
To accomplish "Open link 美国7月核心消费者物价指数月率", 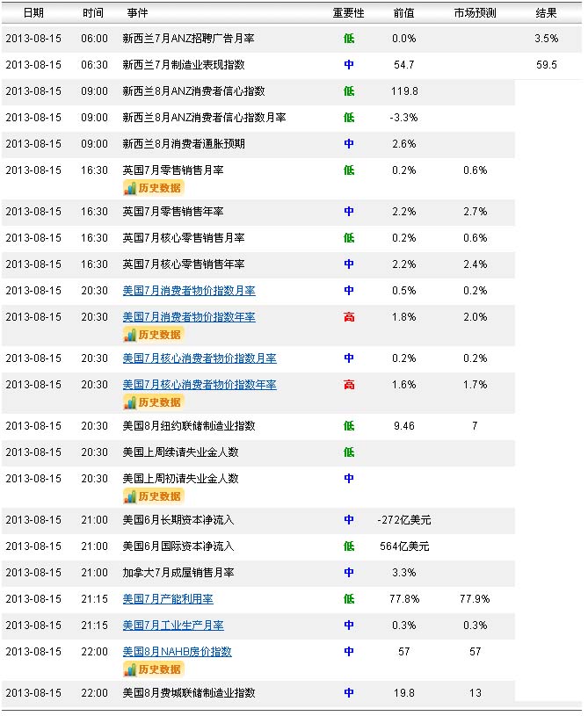I will (200, 358).
